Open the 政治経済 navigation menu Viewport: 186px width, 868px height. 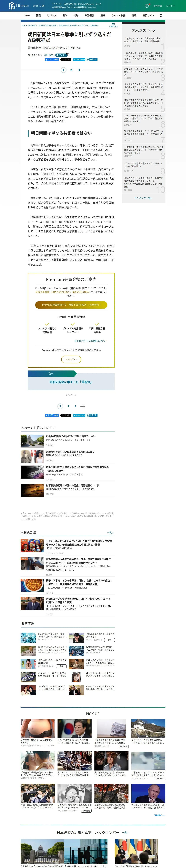tap(90, 15)
